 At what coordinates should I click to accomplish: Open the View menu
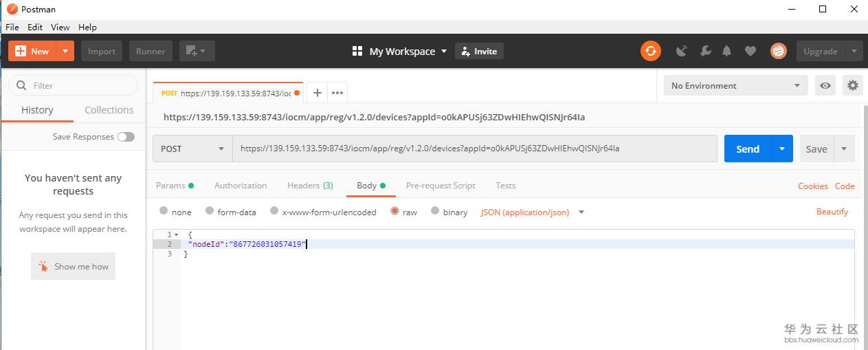60,28
